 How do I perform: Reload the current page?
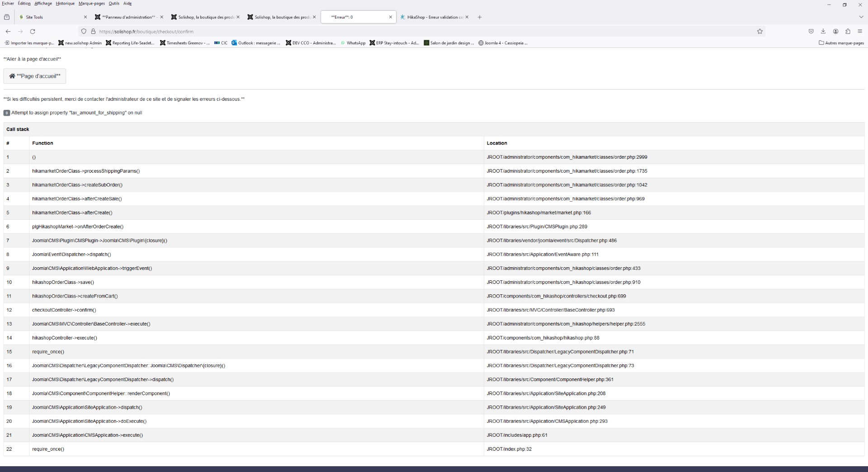pos(33,31)
